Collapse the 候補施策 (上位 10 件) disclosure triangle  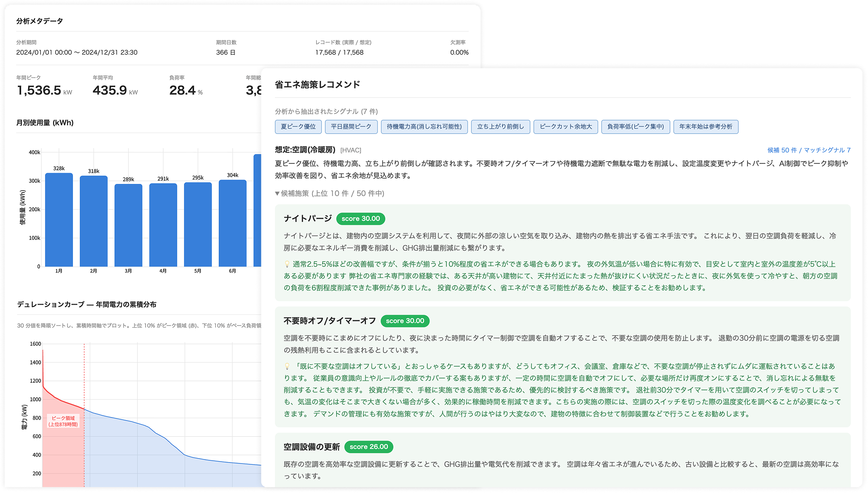pyautogui.click(x=277, y=193)
